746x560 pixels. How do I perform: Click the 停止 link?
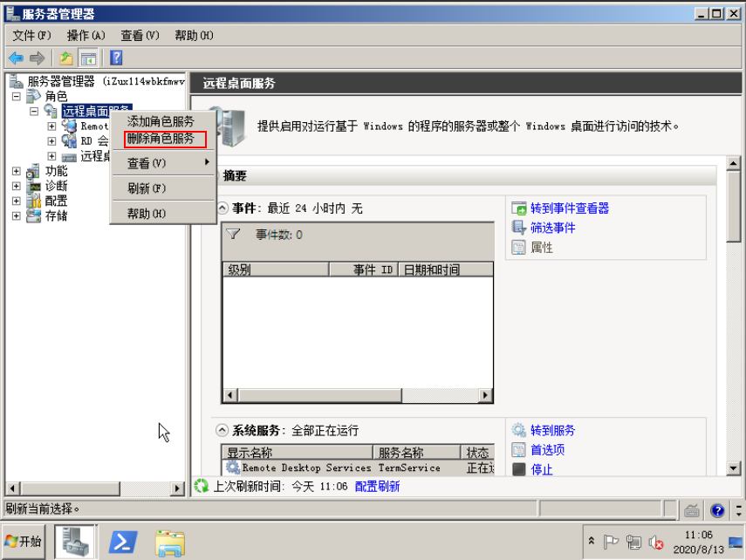[542, 469]
